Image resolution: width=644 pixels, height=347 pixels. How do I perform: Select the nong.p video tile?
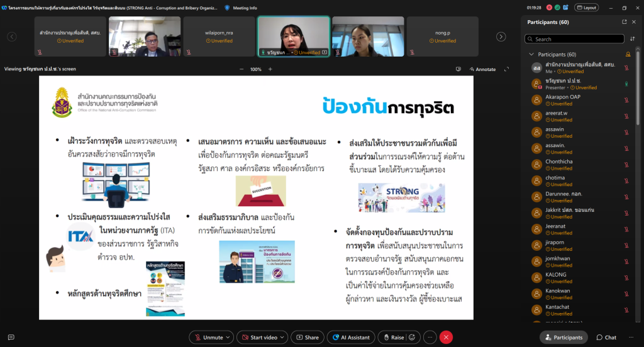(x=442, y=36)
